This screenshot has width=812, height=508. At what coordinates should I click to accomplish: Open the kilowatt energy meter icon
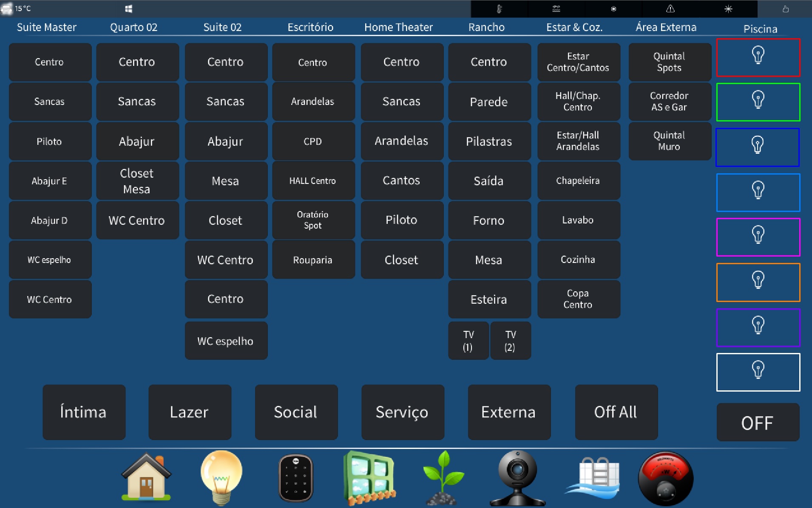[665, 477]
